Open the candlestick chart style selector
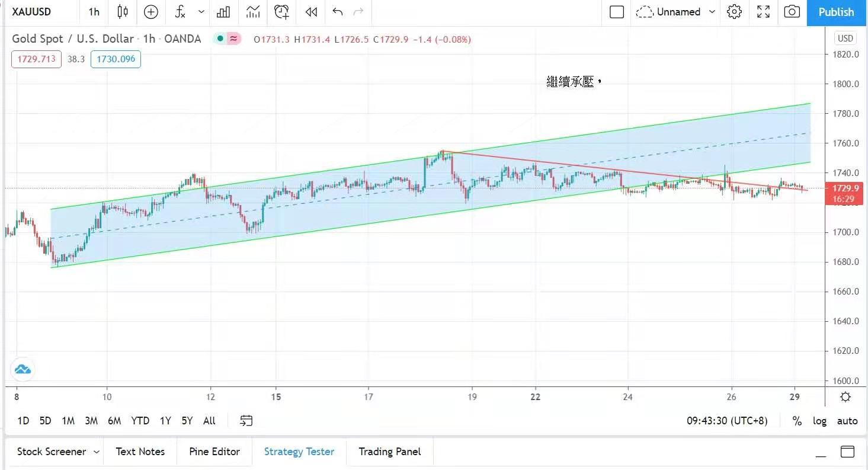 pyautogui.click(x=123, y=12)
